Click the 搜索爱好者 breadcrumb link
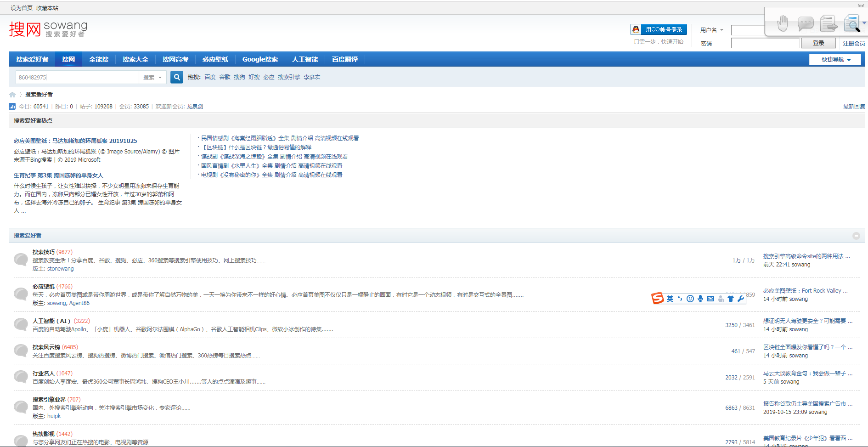The image size is (868, 447). tap(39, 95)
